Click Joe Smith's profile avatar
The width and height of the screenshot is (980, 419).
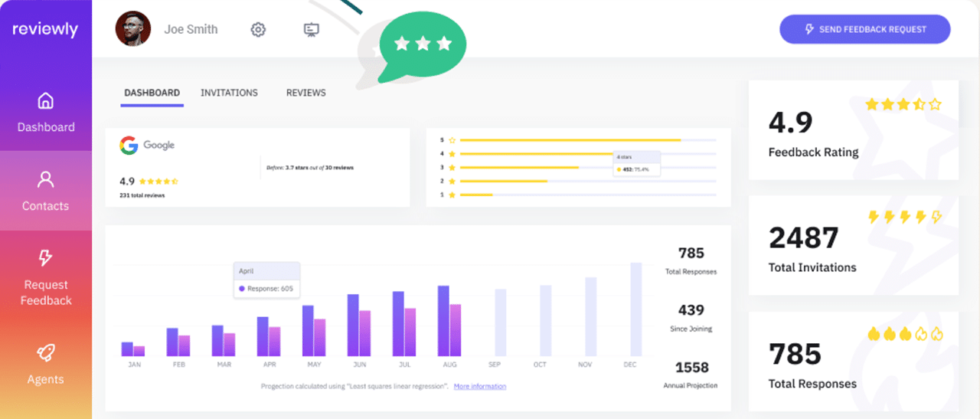click(x=132, y=29)
